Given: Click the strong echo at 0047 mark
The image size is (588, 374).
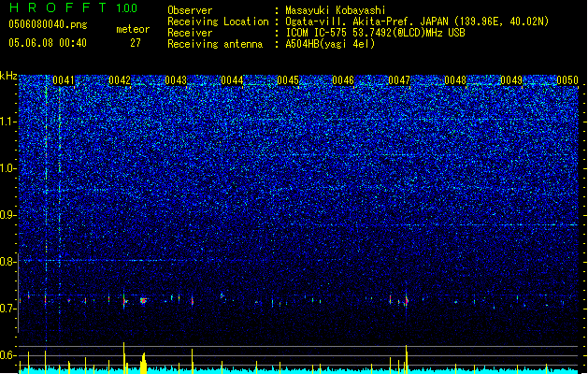Looking at the screenshot, I should 406,300.
